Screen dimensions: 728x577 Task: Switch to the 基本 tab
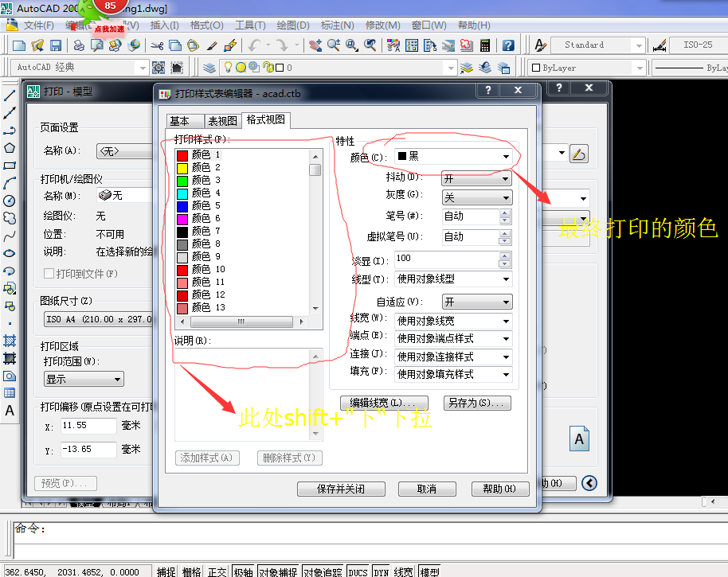(x=184, y=121)
